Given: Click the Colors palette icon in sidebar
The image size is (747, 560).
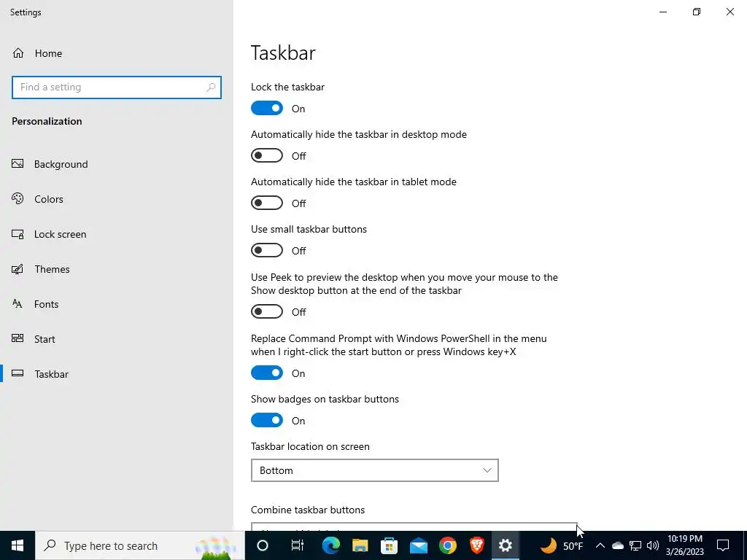Looking at the screenshot, I should point(18,198).
